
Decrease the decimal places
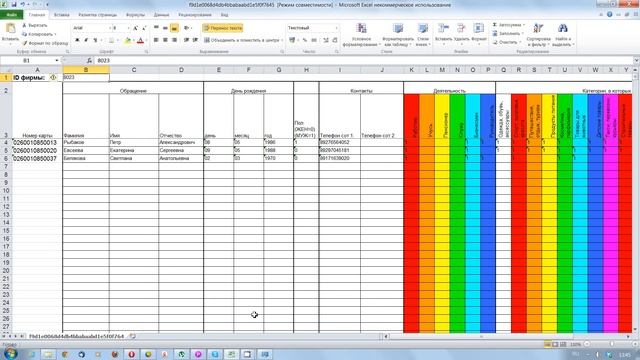click(x=335, y=40)
